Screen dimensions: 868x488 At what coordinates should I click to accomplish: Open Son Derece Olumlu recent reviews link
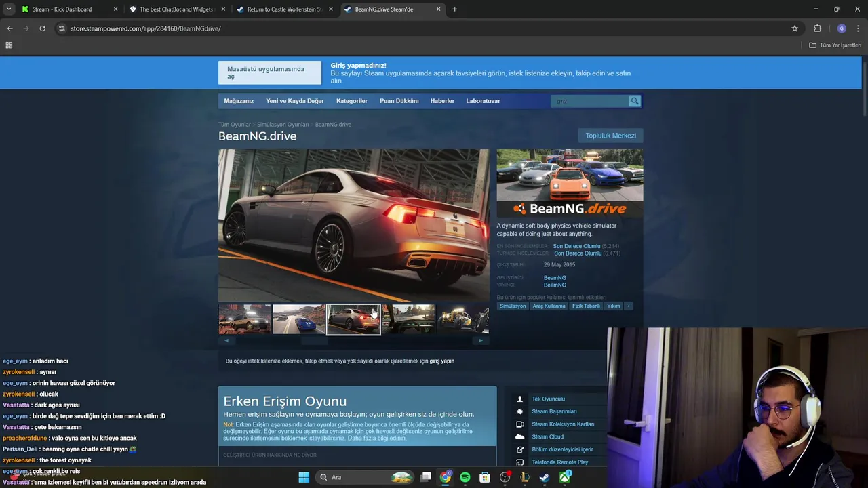(x=576, y=246)
